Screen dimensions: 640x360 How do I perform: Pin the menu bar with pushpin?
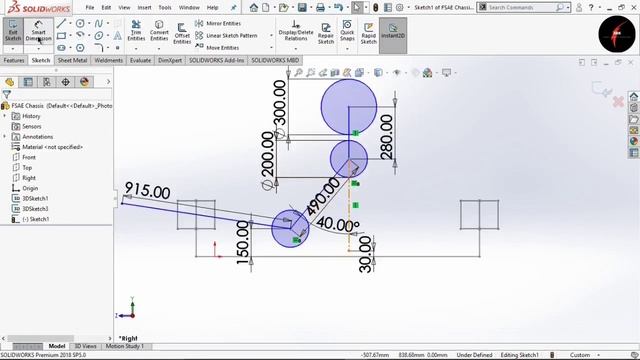[x=233, y=7]
